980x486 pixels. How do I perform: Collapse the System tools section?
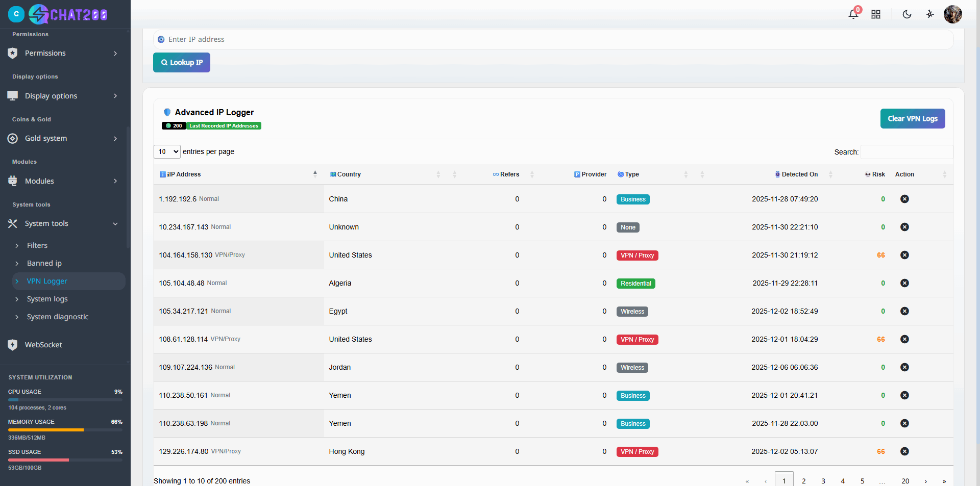(115, 223)
